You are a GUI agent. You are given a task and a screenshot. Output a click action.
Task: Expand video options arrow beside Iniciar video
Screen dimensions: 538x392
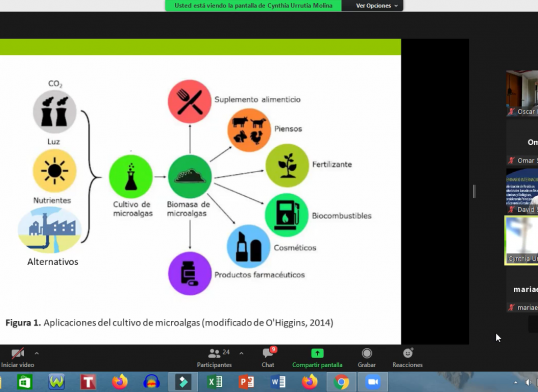point(37,353)
